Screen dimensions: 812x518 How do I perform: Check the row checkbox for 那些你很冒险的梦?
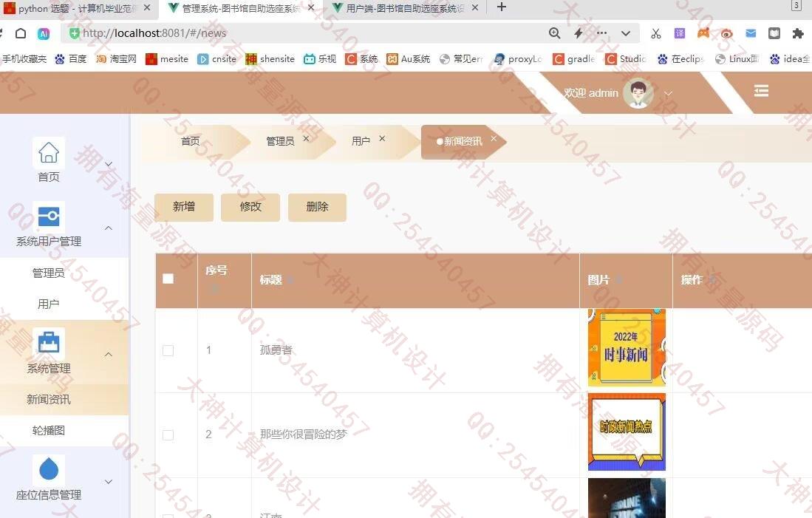pos(168,435)
